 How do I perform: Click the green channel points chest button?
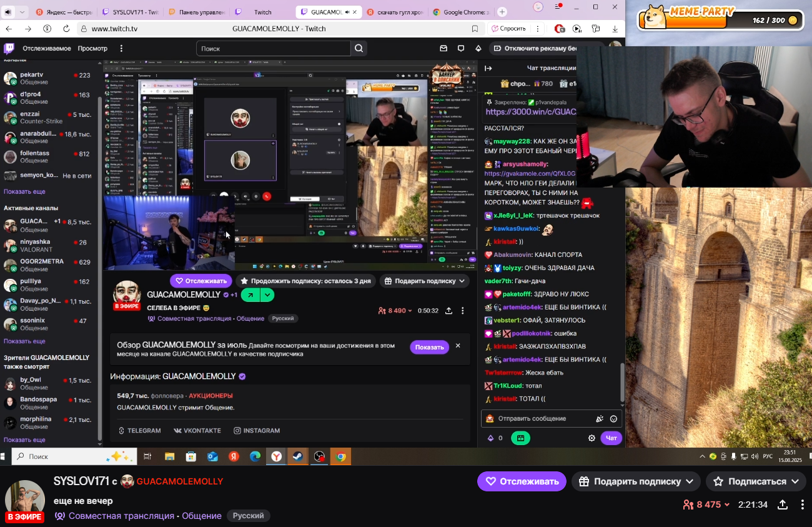[520, 438]
